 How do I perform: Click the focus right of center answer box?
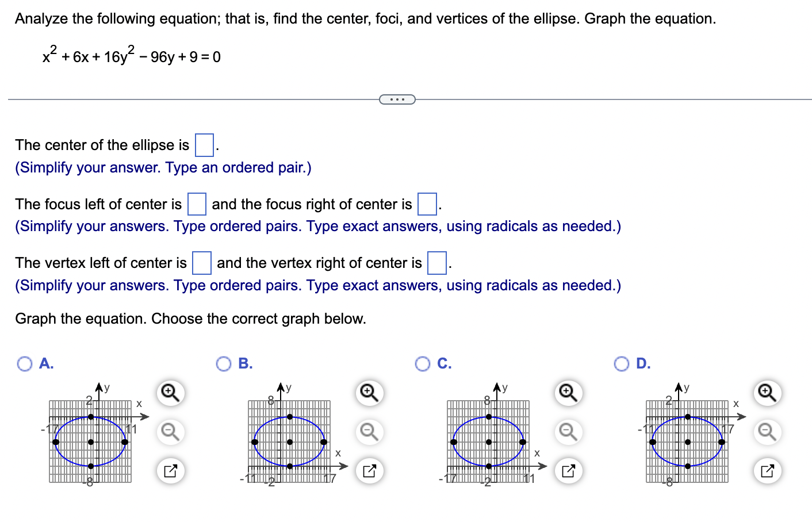427,204
